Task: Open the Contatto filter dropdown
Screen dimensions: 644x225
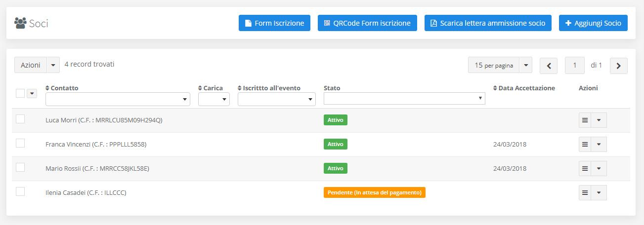Action: 118,99
